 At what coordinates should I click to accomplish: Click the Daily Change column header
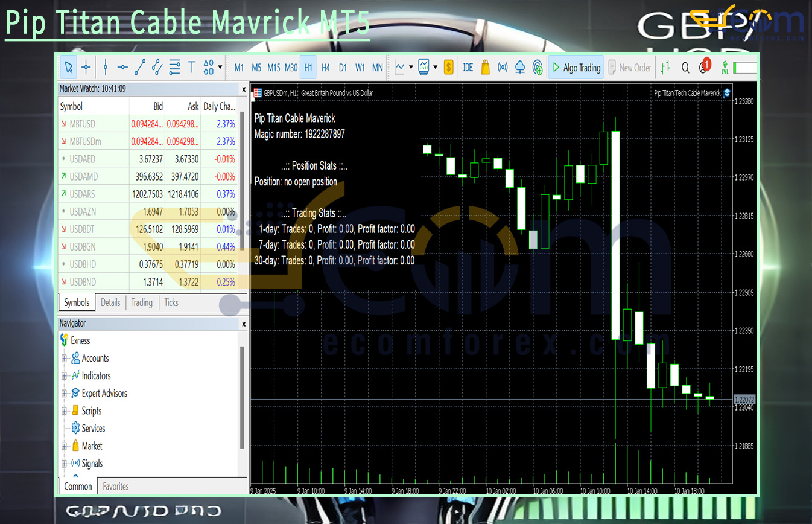pos(218,106)
